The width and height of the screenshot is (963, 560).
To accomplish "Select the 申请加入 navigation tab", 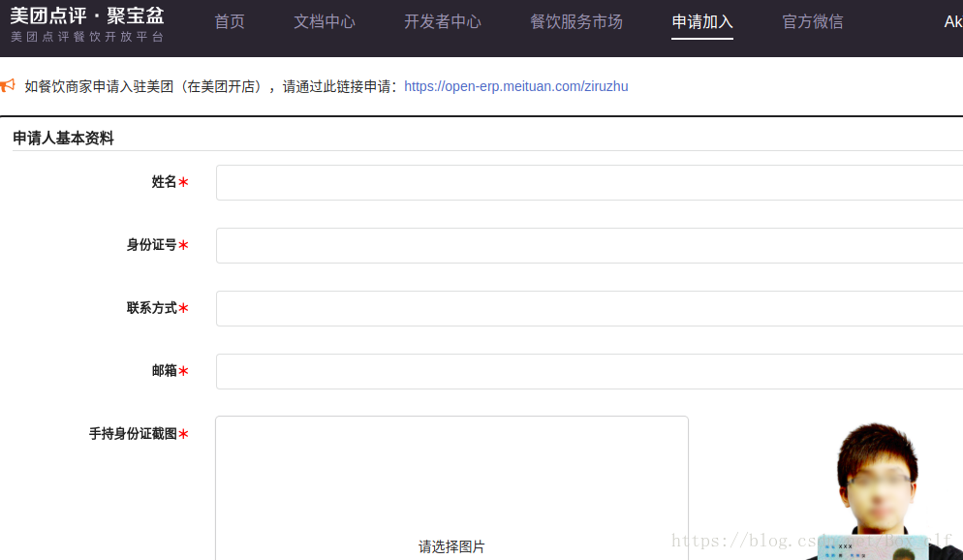I will pos(702,22).
